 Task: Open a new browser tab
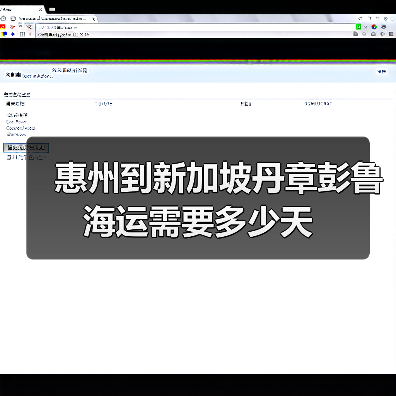coord(52,9)
